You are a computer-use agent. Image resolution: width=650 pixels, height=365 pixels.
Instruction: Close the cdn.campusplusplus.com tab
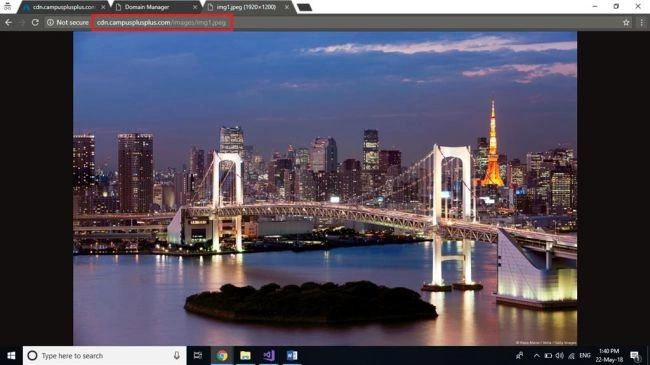[103, 7]
